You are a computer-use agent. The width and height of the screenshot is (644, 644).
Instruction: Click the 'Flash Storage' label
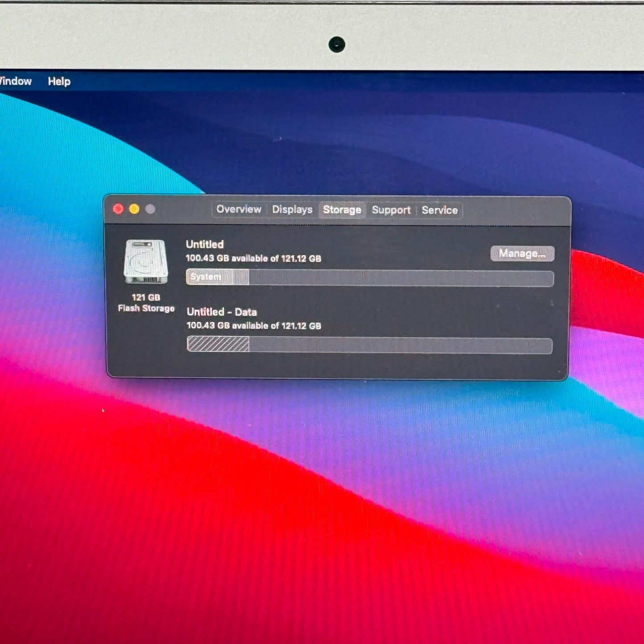pyautogui.click(x=146, y=308)
